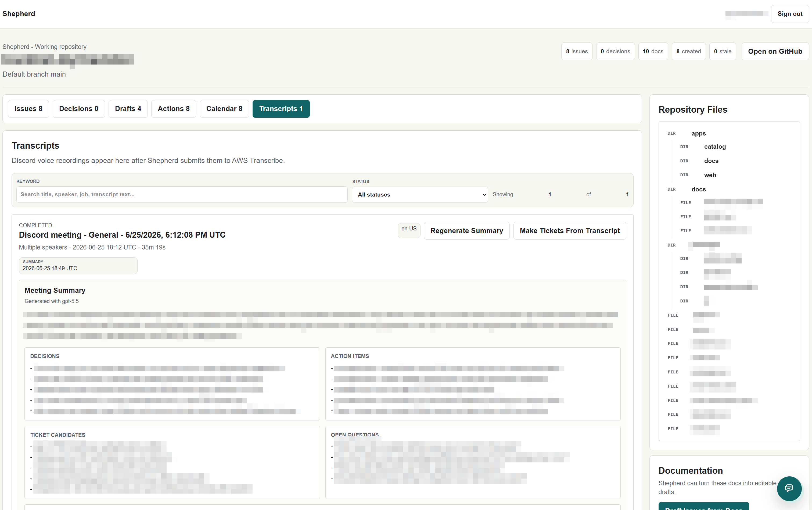Open the catalog directory entry
Viewport: 812px width, 510px height.
(714, 147)
